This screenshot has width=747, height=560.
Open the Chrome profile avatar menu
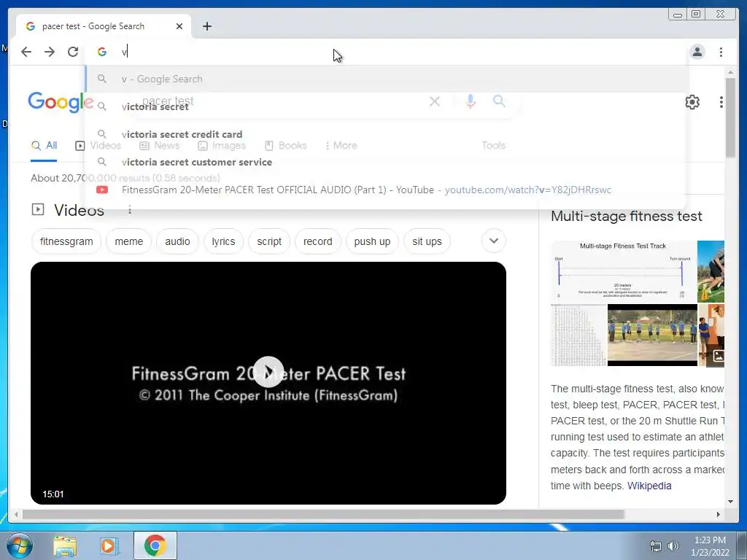pyautogui.click(x=697, y=52)
